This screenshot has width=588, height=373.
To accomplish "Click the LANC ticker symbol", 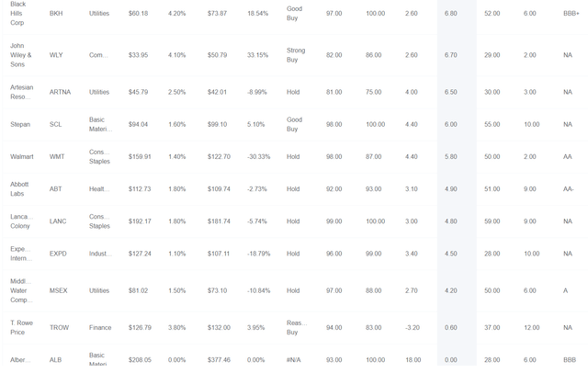I will tap(58, 221).
